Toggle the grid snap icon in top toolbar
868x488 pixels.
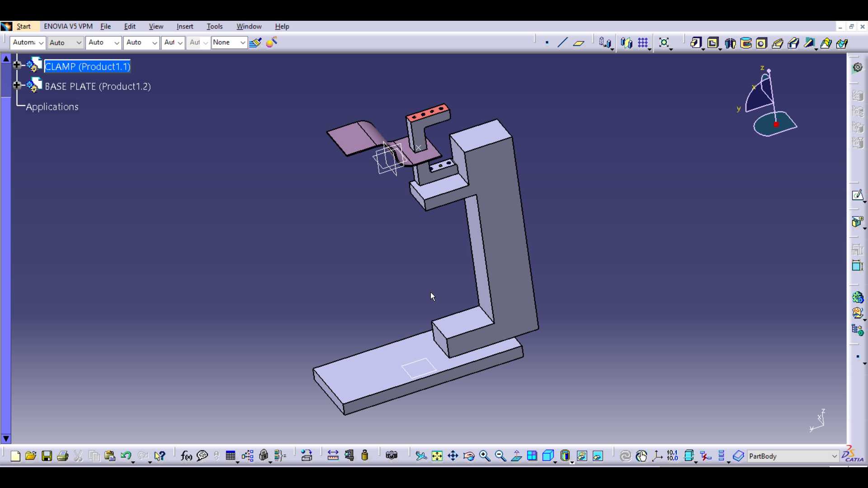[x=643, y=43]
